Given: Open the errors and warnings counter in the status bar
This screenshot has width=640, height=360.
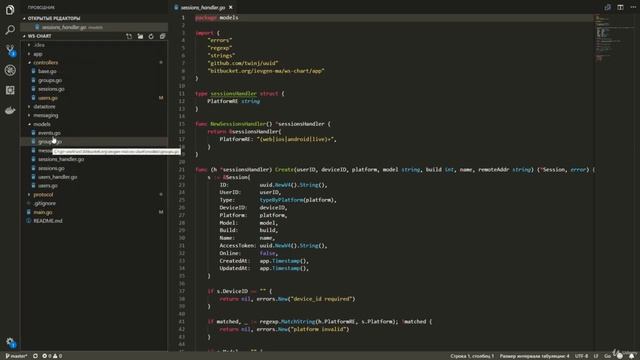Looking at the screenshot, I should (52, 356).
